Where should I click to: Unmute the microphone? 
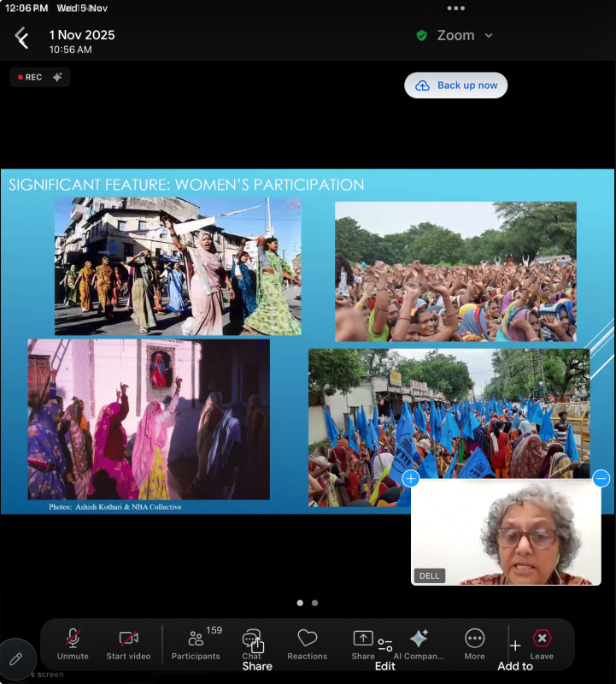pos(73,644)
